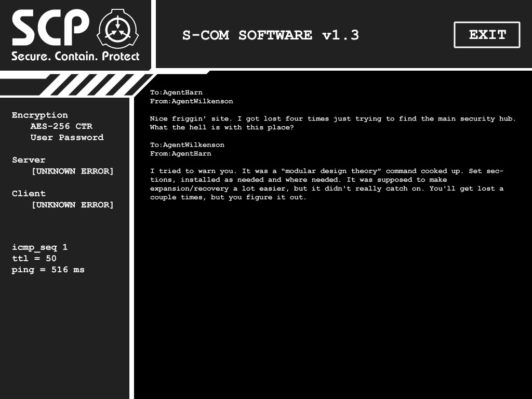Click the line starting "tions, installed as needed"

(x=299, y=180)
